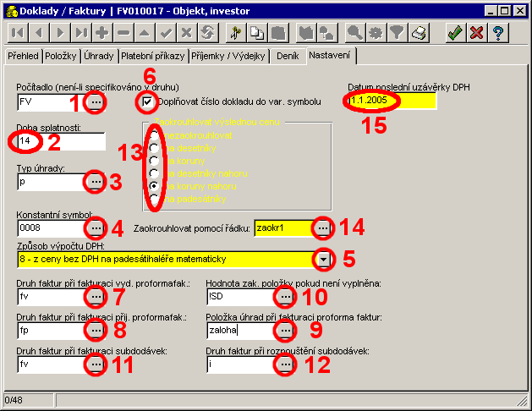
Task: Select the 'nezaokrouhlovat' rounding radio option
Action: click(154, 134)
